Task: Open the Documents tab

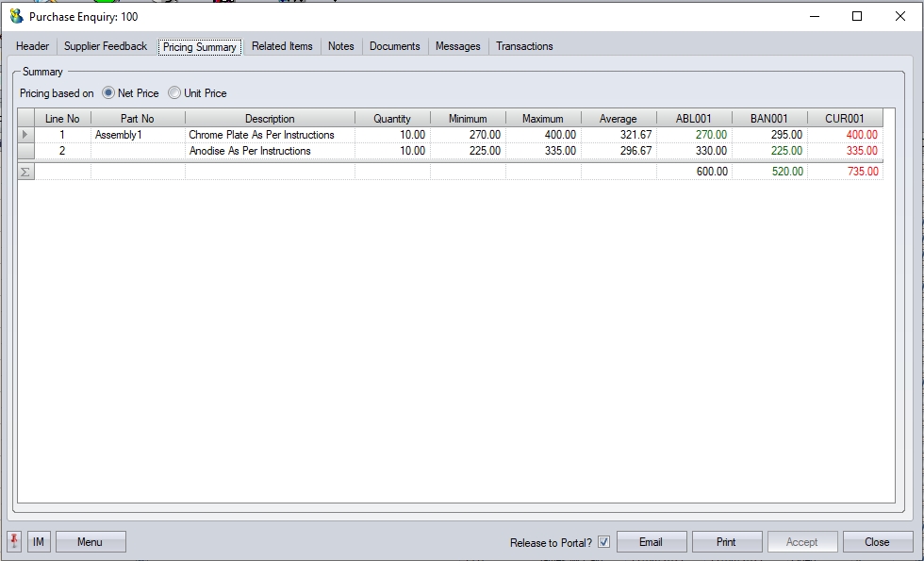Action: (395, 46)
